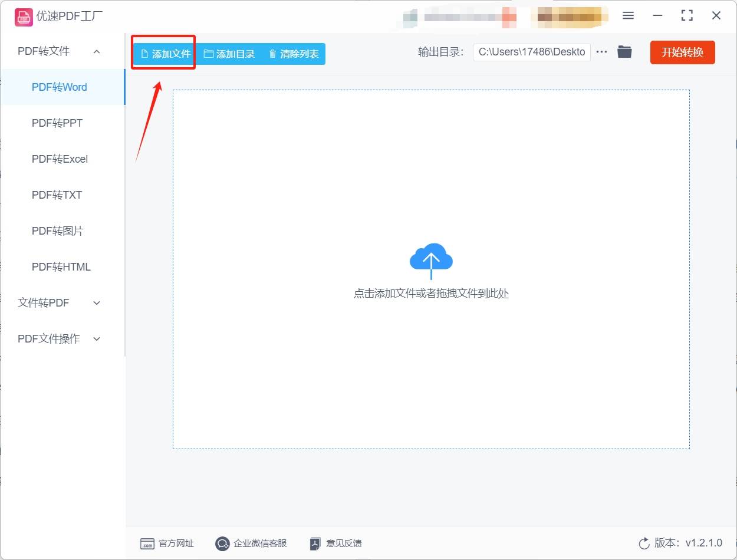Select PDF转Excel in sidebar
The height and width of the screenshot is (560, 737).
(x=62, y=159)
